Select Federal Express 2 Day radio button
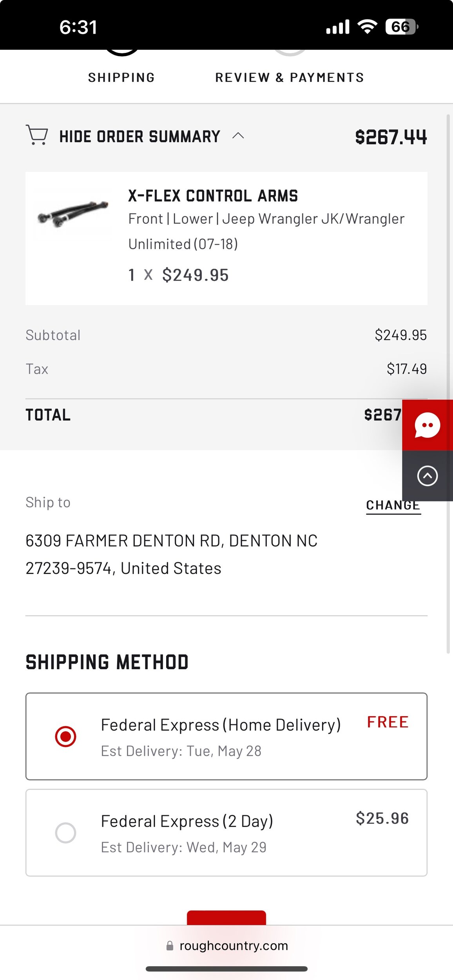 coord(65,833)
